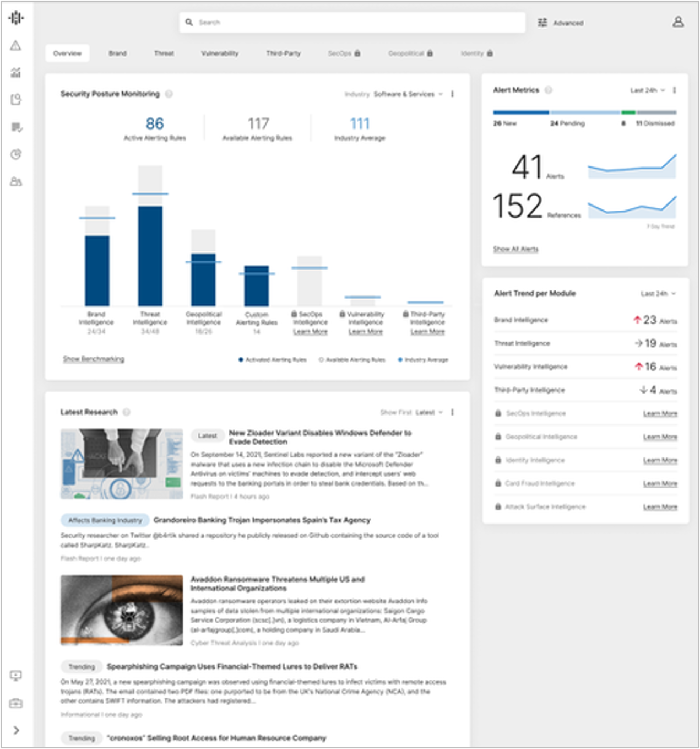Expand Alert Metrics Last 24h dropdown

648,90
